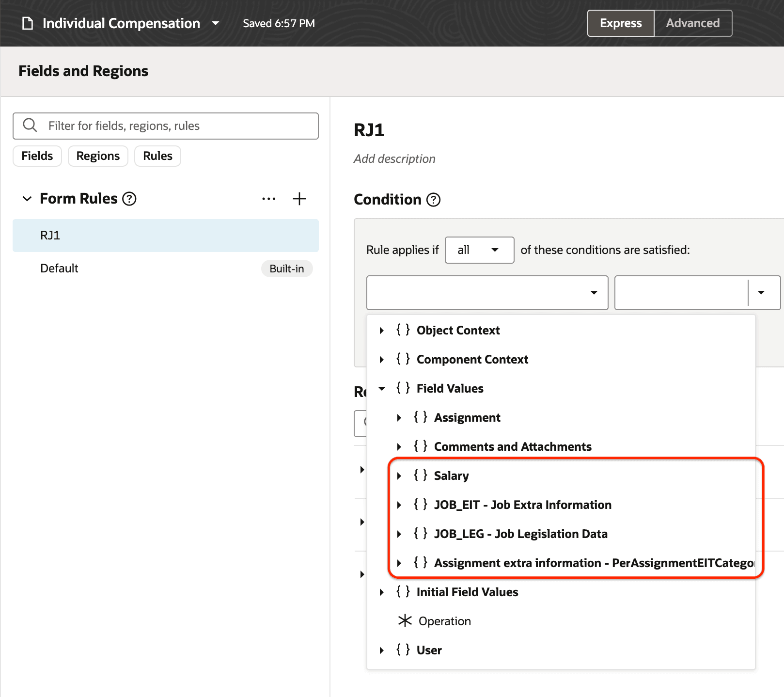
Task: Click the braces icon next to Assignment
Action: [x=421, y=417]
